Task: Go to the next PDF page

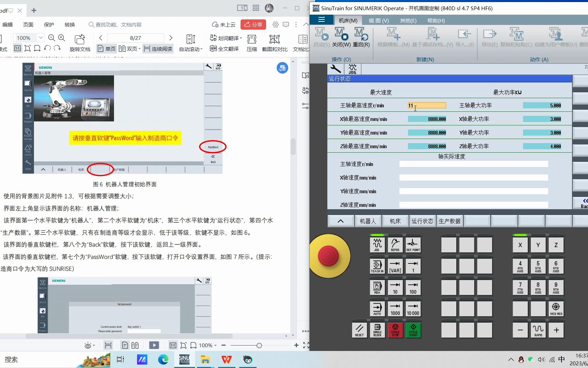Action: tap(171, 37)
